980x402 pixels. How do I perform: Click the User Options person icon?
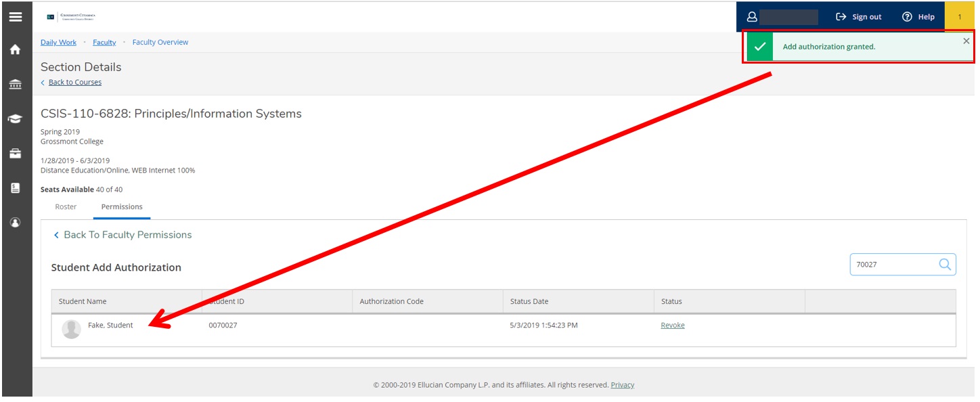[x=16, y=222]
